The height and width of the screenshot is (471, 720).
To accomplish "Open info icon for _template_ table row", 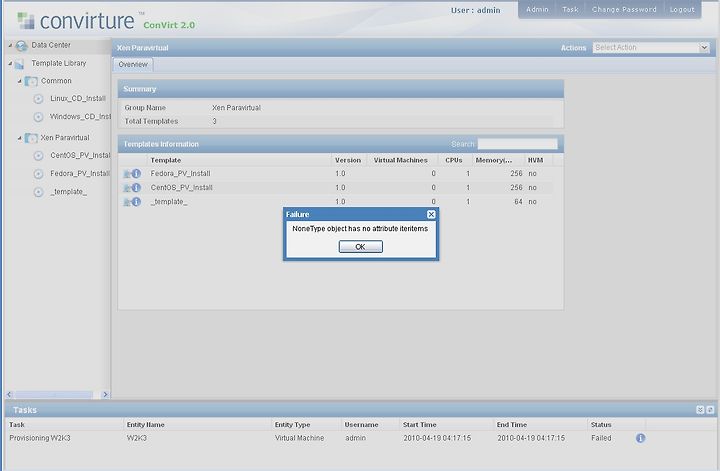I will [x=136, y=202].
